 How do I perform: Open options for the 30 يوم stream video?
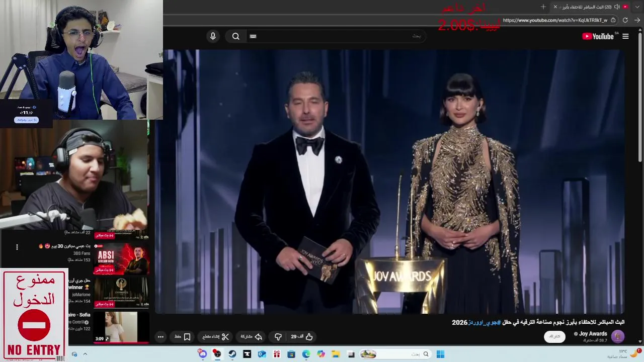pyautogui.click(x=17, y=247)
